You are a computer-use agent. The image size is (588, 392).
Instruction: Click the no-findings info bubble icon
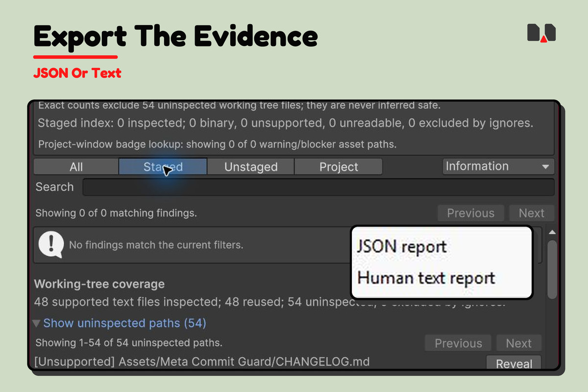pos(51,245)
